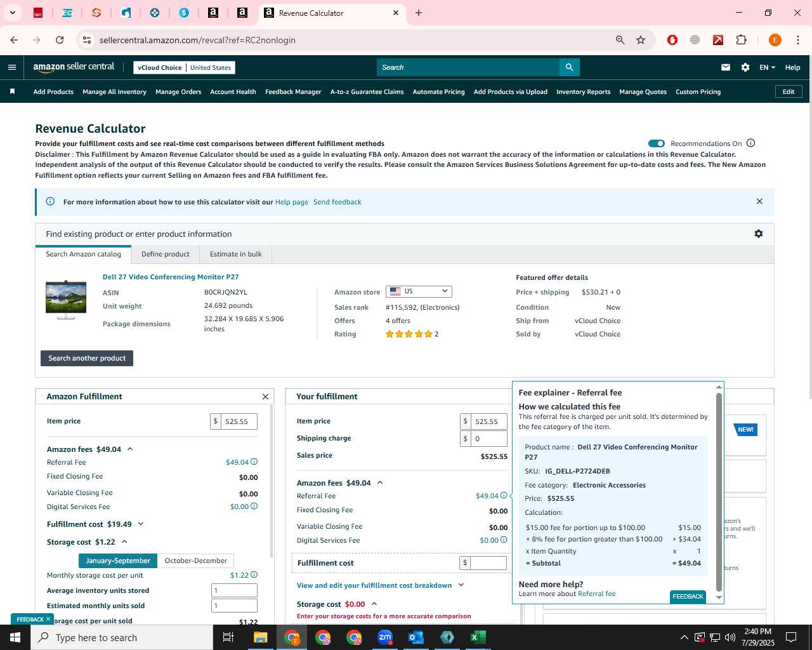Click the Shipping charge input field
Viewport: 812px width, 650px height.
point(488,439)
